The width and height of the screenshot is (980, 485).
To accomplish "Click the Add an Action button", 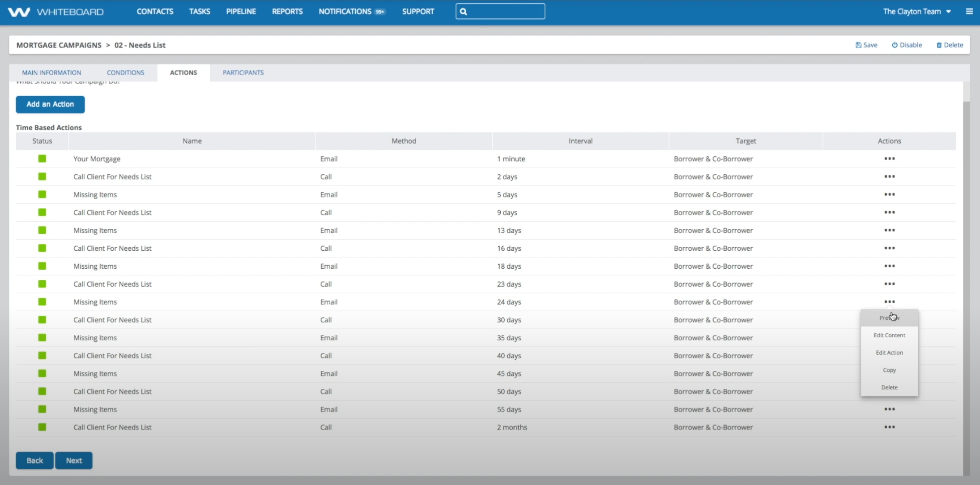I will 50,104.
